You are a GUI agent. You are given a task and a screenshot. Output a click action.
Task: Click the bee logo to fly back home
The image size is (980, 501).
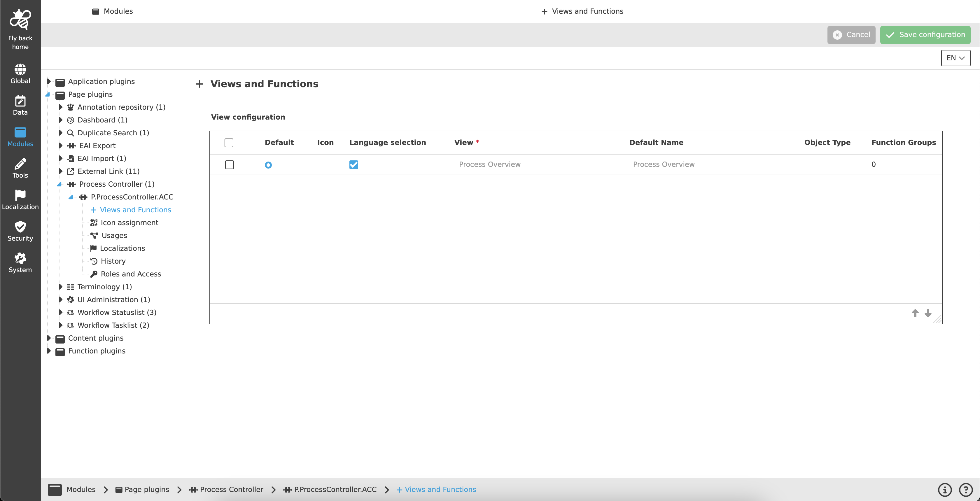point(20,19)
